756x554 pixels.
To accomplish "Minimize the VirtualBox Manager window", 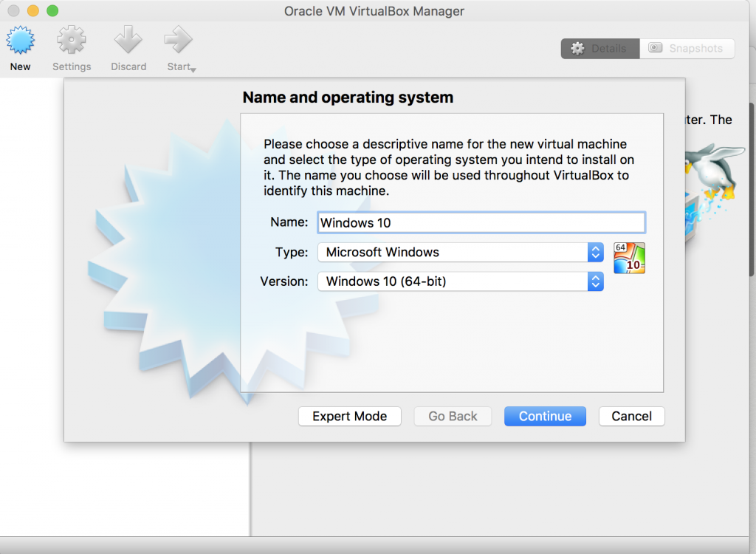I will point(32,10).
